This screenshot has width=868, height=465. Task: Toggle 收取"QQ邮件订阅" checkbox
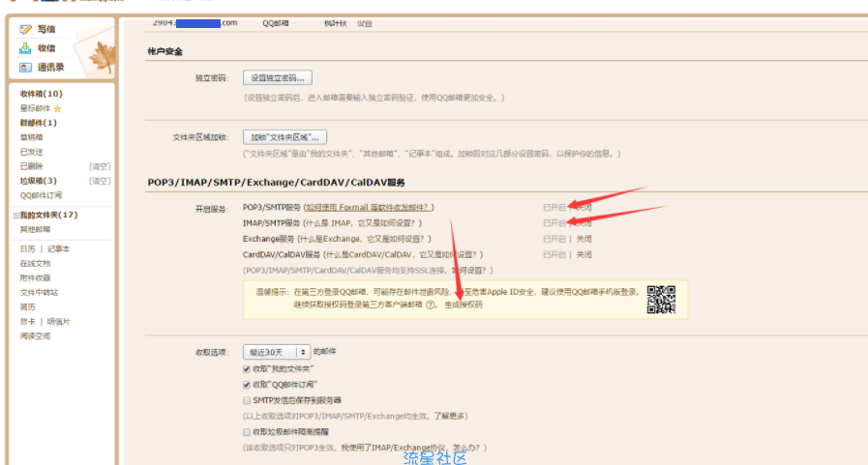(x=247, y=384)
